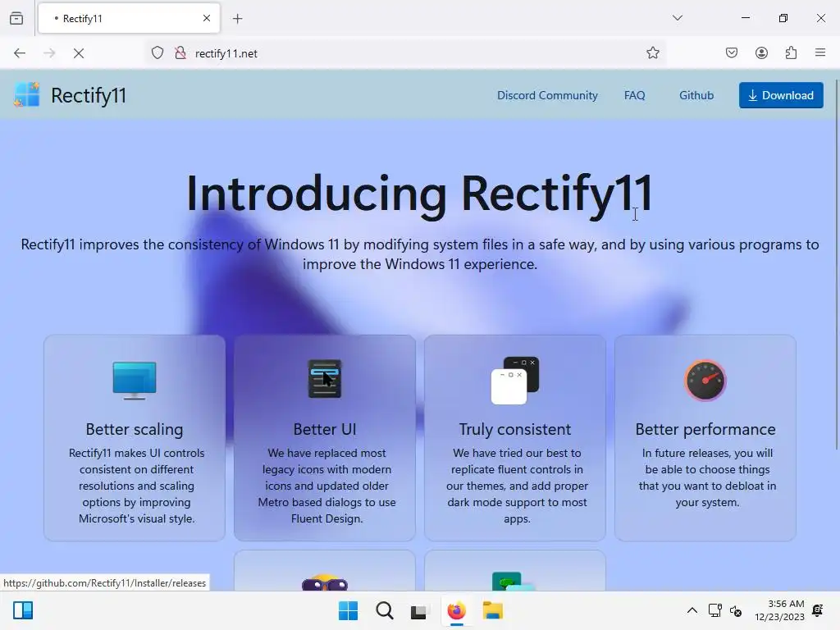Click the Introducing Rectify11 headline

click(419, 194)
